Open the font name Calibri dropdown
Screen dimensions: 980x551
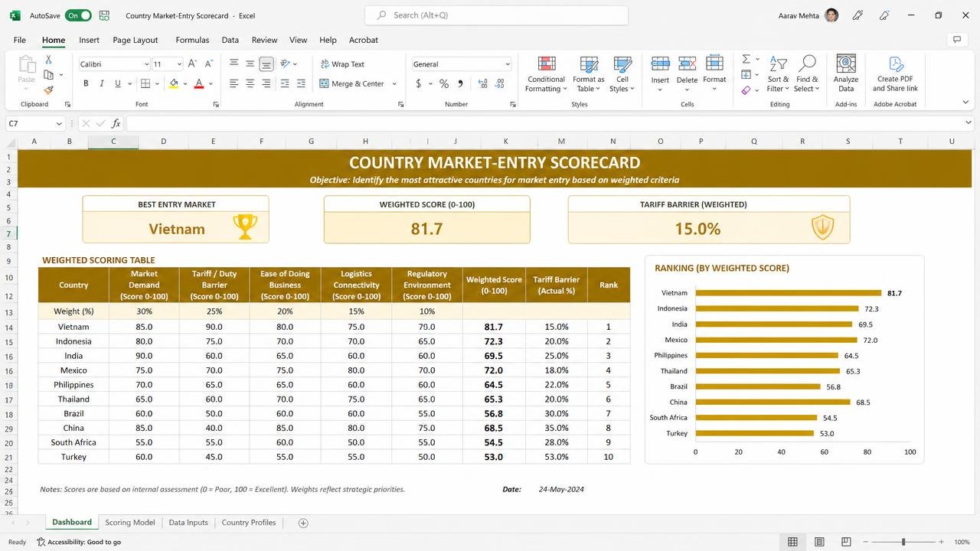pyautogui.click(x=145, y=64)
